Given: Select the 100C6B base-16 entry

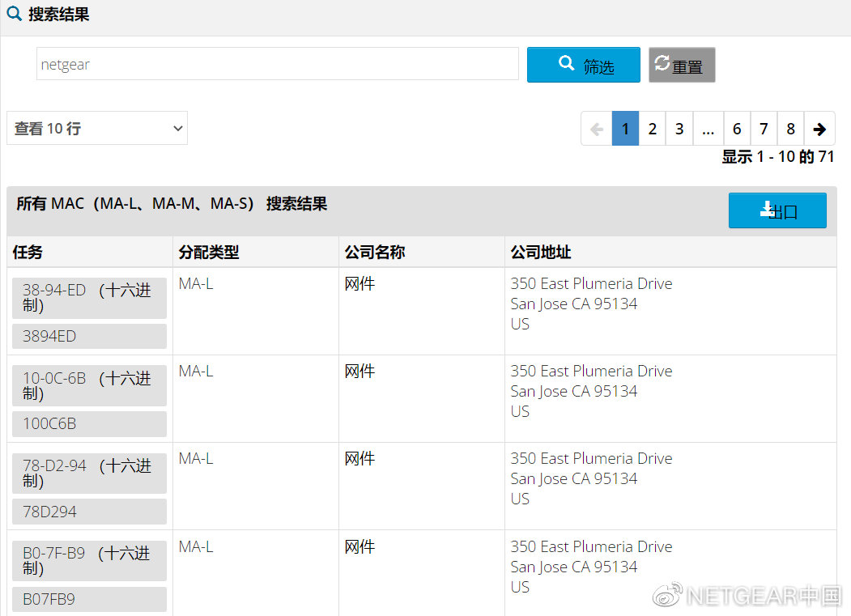Looking at the screenshot, I should (88, 423).
